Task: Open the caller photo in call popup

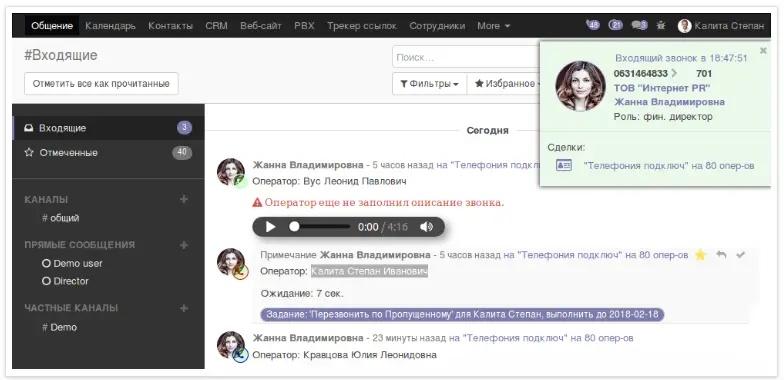Action: tap(580, 86)
